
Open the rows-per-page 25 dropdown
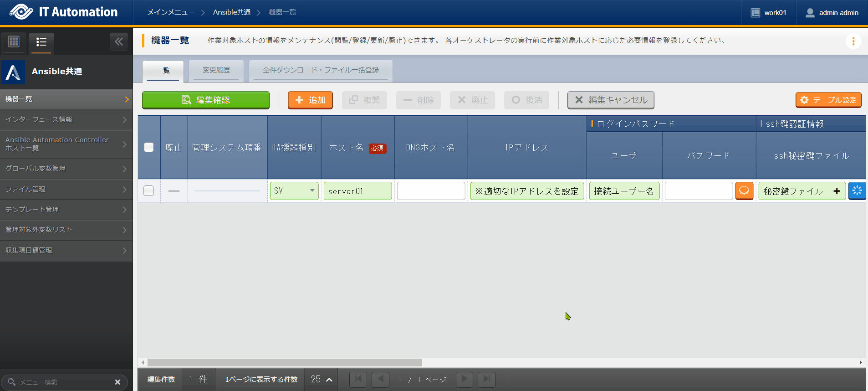pyautogui.click(x=322, y=379)
